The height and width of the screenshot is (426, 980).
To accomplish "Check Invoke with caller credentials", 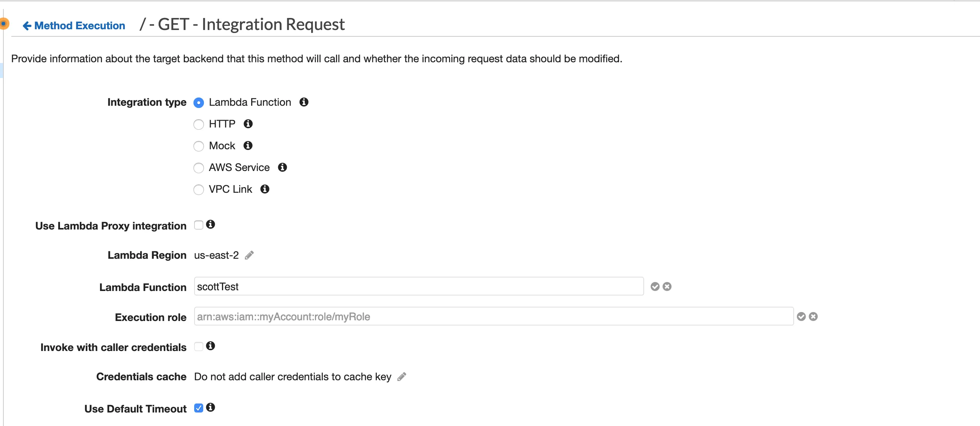I will [199, 346].
